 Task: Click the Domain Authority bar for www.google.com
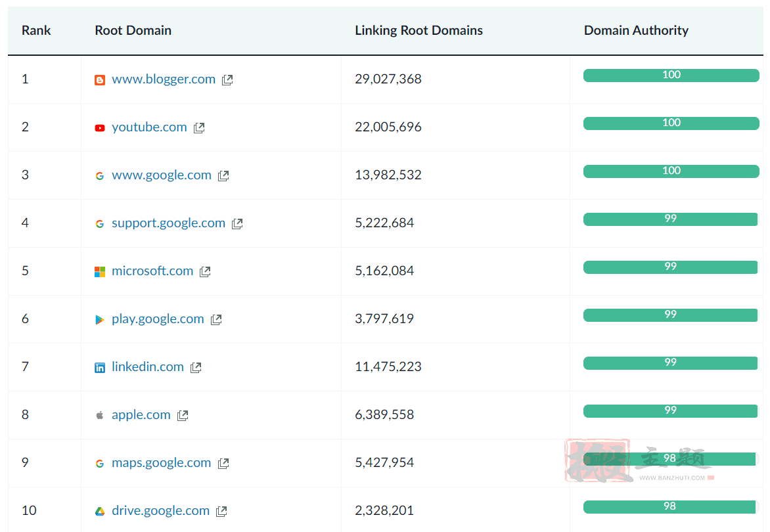click(x=671, y=171)
